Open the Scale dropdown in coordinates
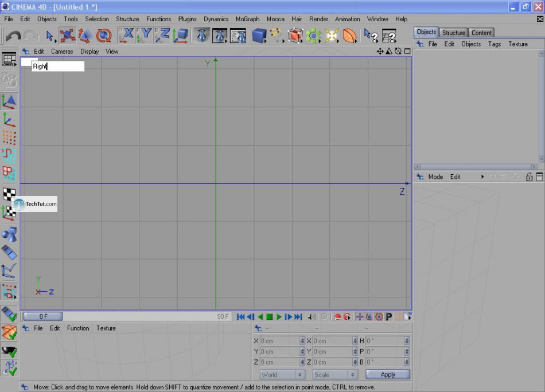Image resolution: width=545 pixels, height=392 pixels. (335, 375)
